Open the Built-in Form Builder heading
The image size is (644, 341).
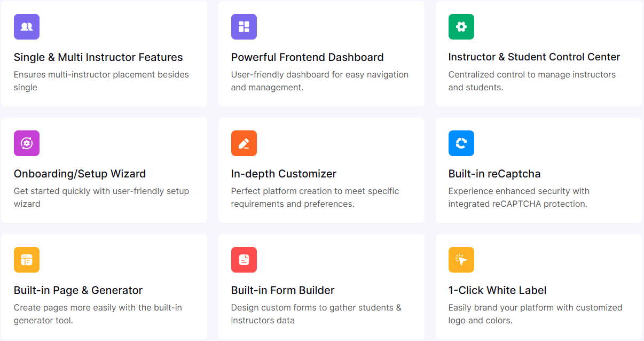(x=283, y=290)
